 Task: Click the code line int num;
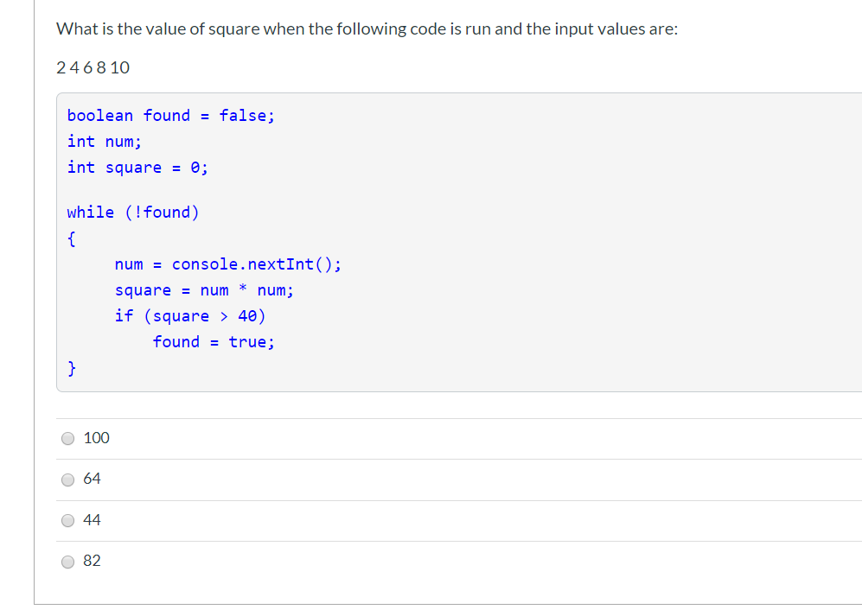pos(105,142)
